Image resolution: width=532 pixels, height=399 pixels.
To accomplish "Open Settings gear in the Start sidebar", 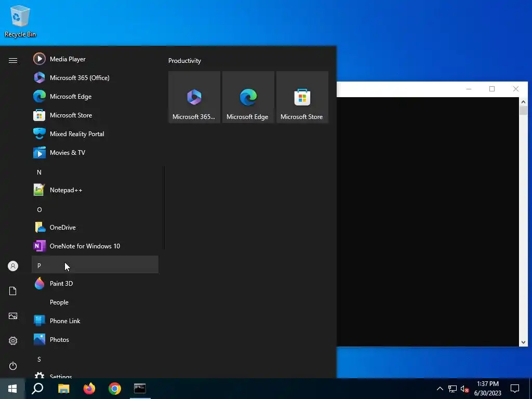I will click(13, 341).
